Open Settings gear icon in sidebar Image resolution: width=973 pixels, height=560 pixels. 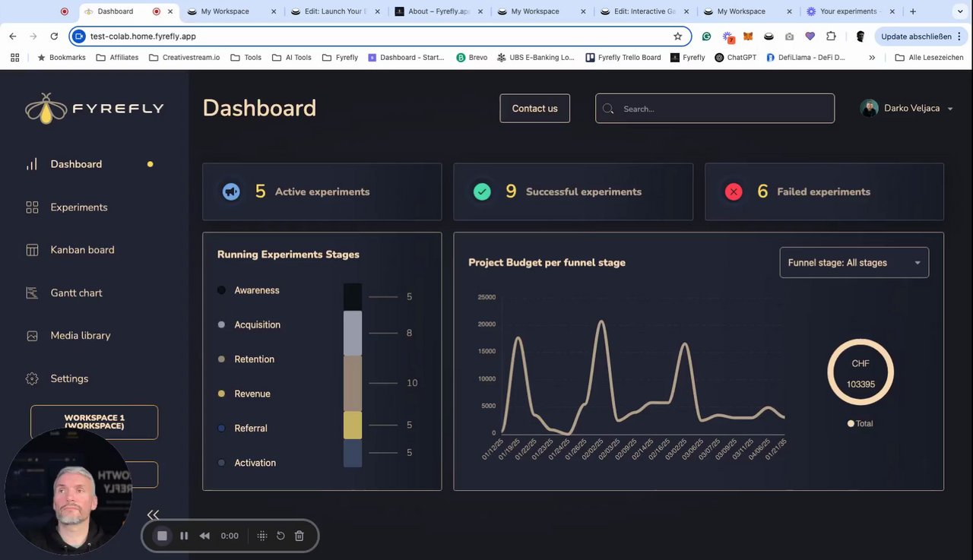point(32,378)
